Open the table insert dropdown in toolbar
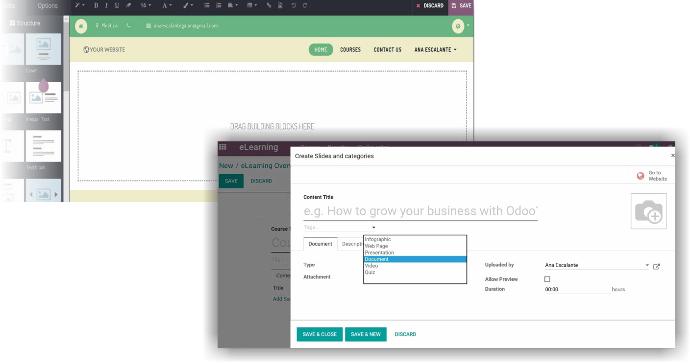The width and height of the screenshot is (690, 363). pos(252,5)
